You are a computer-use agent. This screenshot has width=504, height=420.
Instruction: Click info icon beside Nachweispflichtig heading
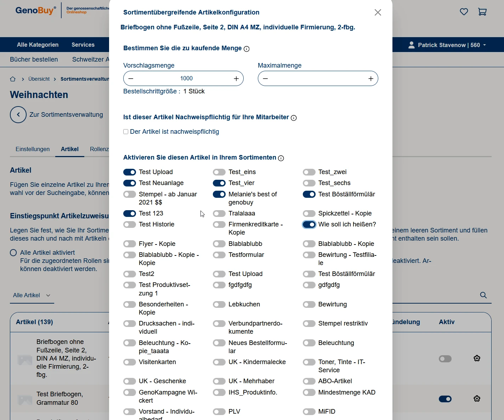pyautogui.click(x=294, y=118)
